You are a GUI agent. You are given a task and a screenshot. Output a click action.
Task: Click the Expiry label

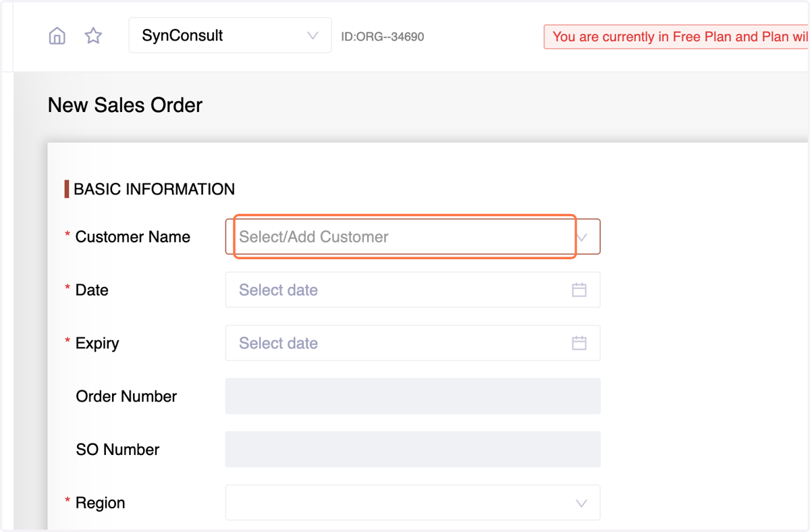[97, 343]
